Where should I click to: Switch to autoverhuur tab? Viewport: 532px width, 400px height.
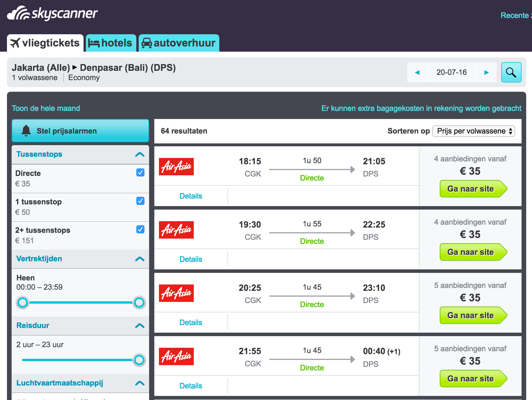179,43
